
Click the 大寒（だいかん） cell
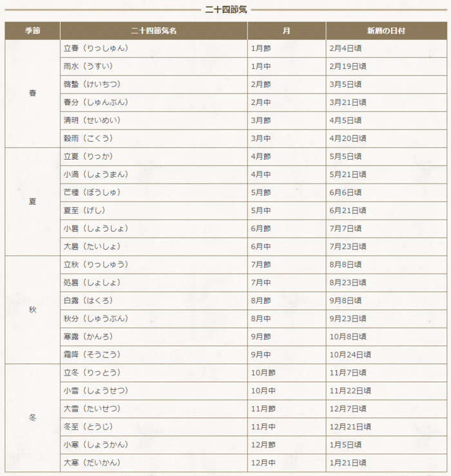[154, 463]
